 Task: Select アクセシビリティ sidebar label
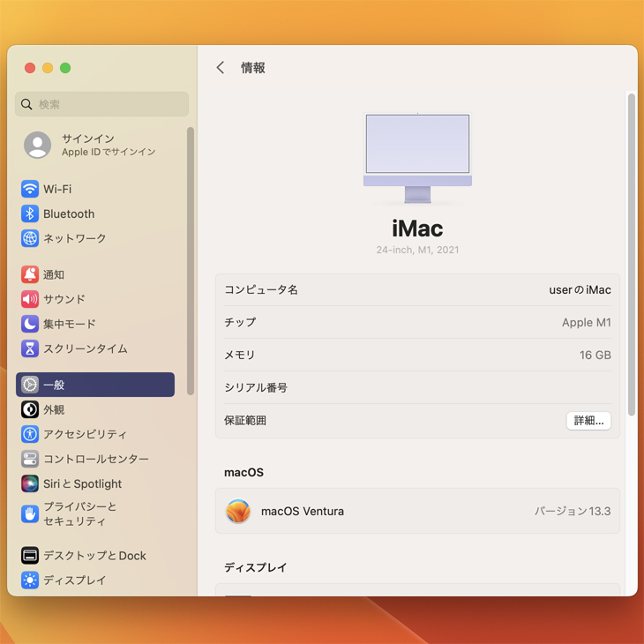[85, 434]
